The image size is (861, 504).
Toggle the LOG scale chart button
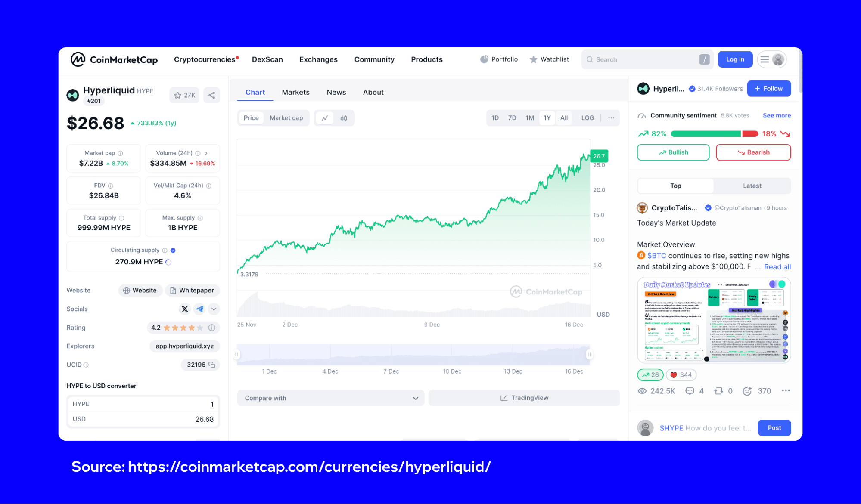pos(587,118)
